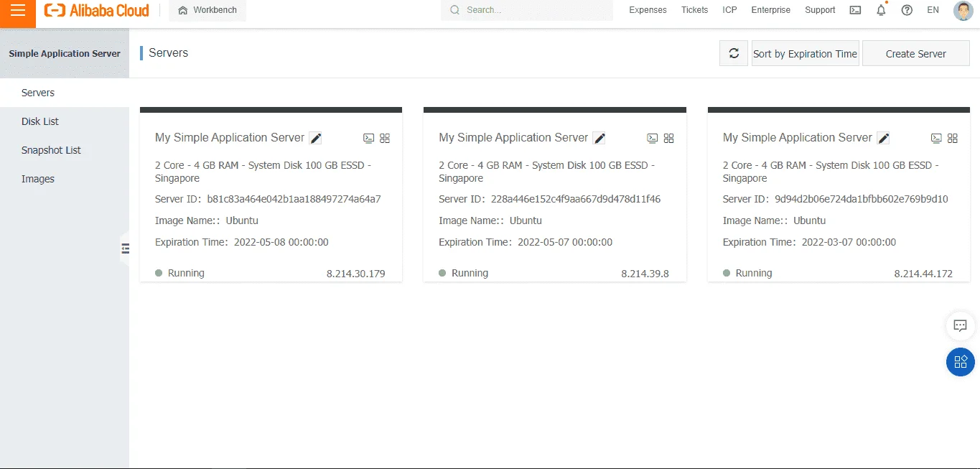Viewport: 980px width, 469px height.
Task: Click IP address 8.214.44.172
Action: coord(923,274)
